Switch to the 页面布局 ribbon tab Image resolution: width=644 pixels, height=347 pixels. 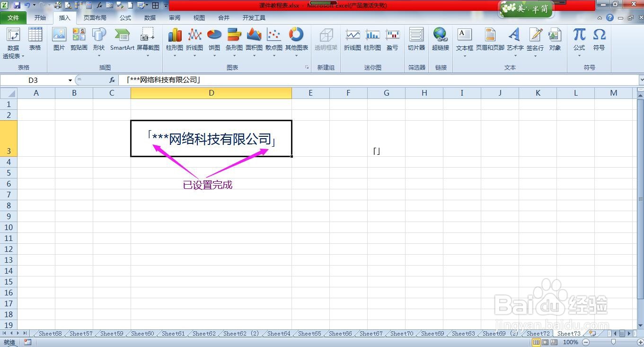(95, 18)
